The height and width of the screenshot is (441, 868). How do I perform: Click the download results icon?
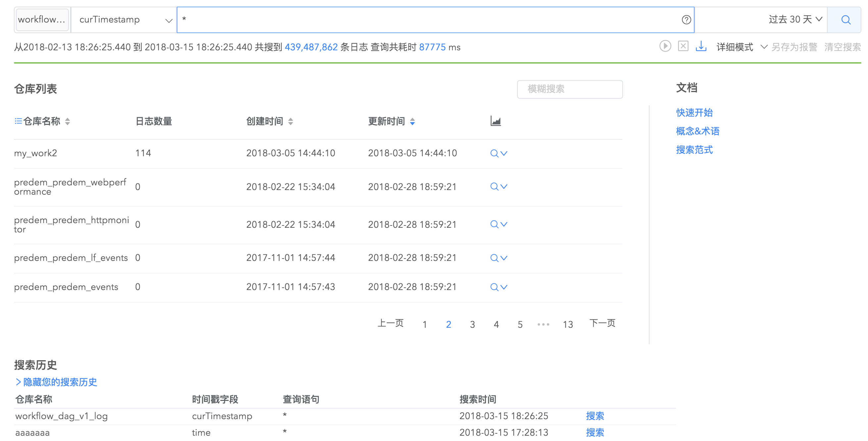click(x=701, y=46)
